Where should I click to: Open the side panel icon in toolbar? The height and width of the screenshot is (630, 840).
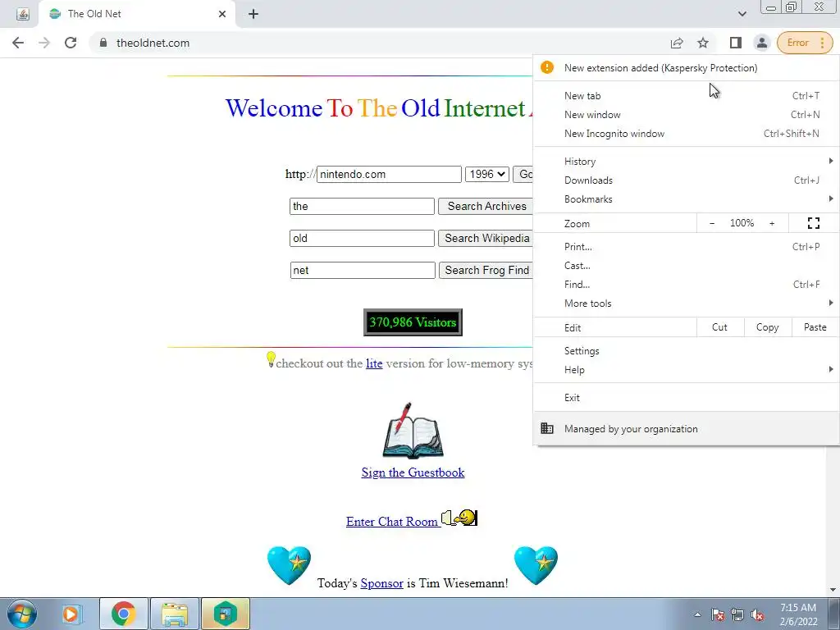736,43
